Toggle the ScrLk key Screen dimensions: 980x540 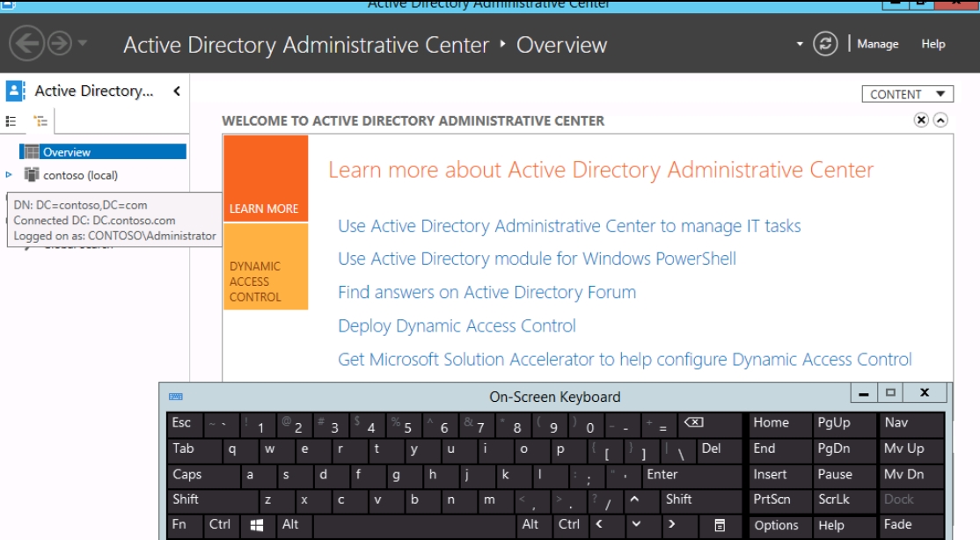[844, 500]
